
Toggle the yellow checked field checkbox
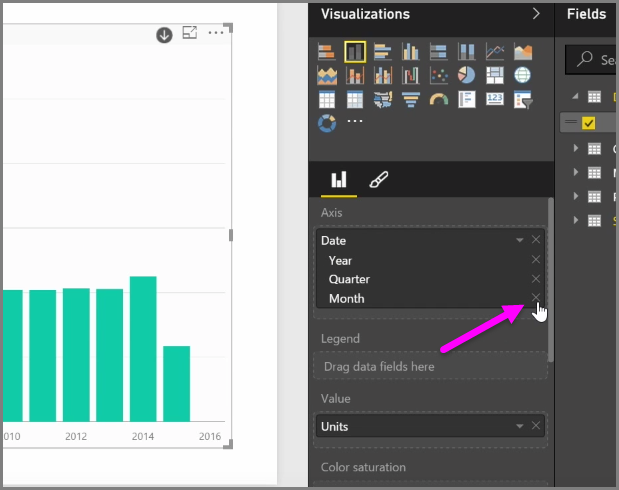(588, 123)
